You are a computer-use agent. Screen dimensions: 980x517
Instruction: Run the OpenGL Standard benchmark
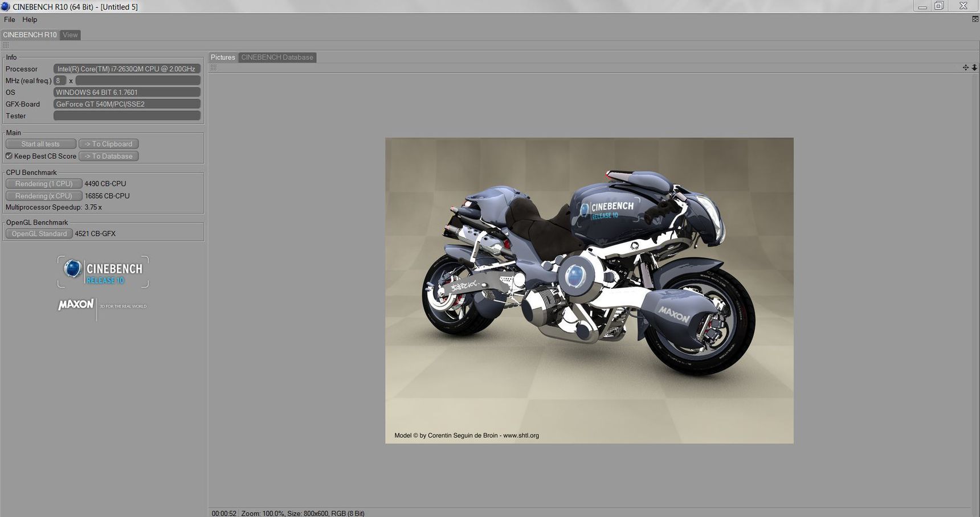click(x=39, y=234)
